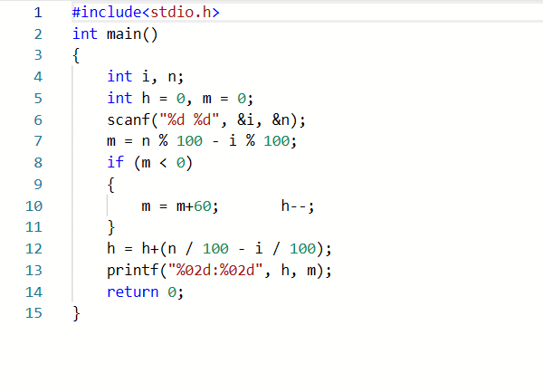
Task: Click 'h = h+(n / 100 - i / 100);' line
Action: (x=219, y=249)
